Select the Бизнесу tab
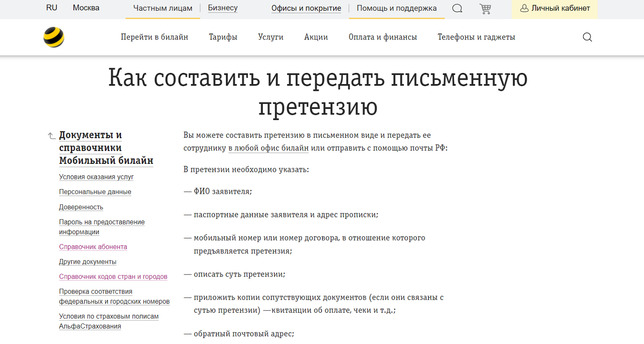 [223, 8]
